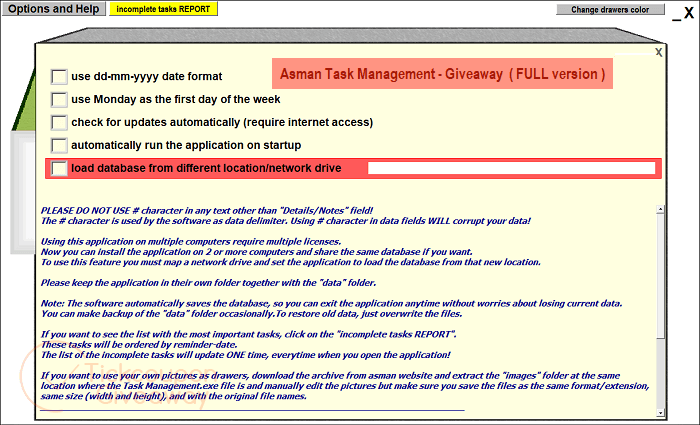
Task: Click the help text scrollbar thumb
Action: click(660, 275)
